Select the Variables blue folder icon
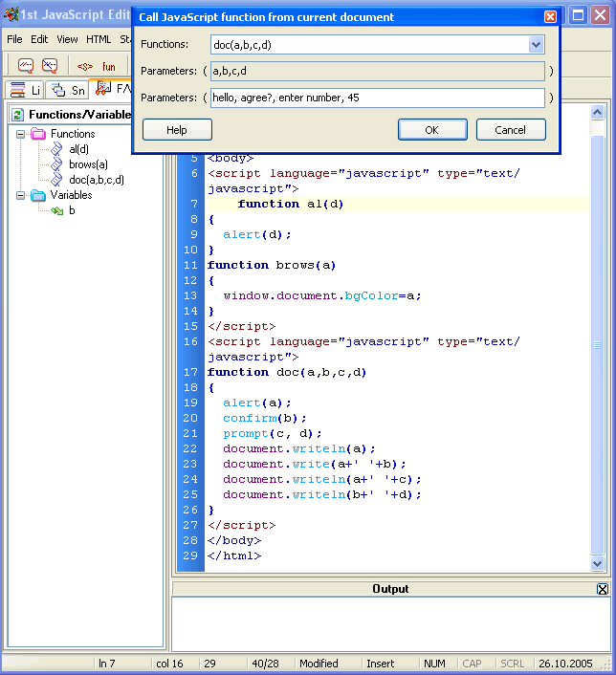 [x=38, y=195]
